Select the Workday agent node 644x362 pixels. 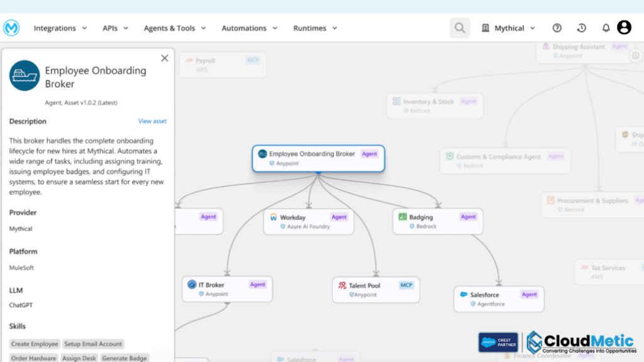(309, 221)
